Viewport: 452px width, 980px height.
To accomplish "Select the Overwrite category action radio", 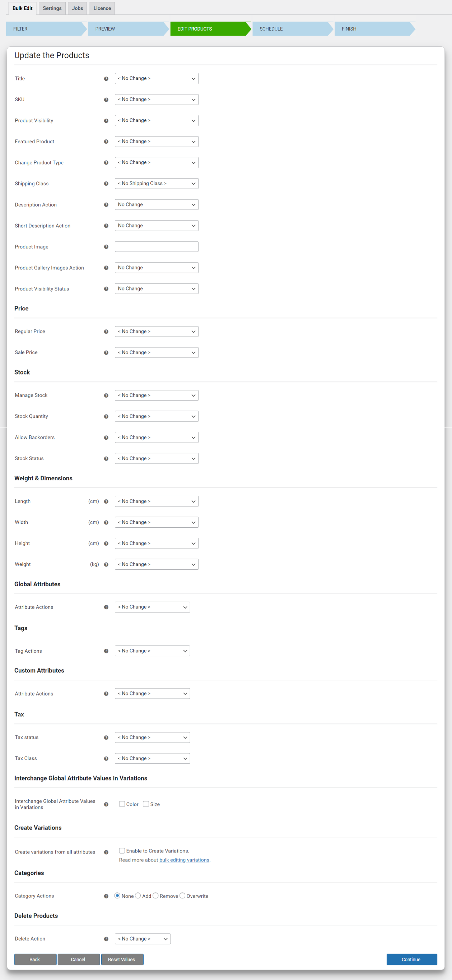I will [182, 896].
